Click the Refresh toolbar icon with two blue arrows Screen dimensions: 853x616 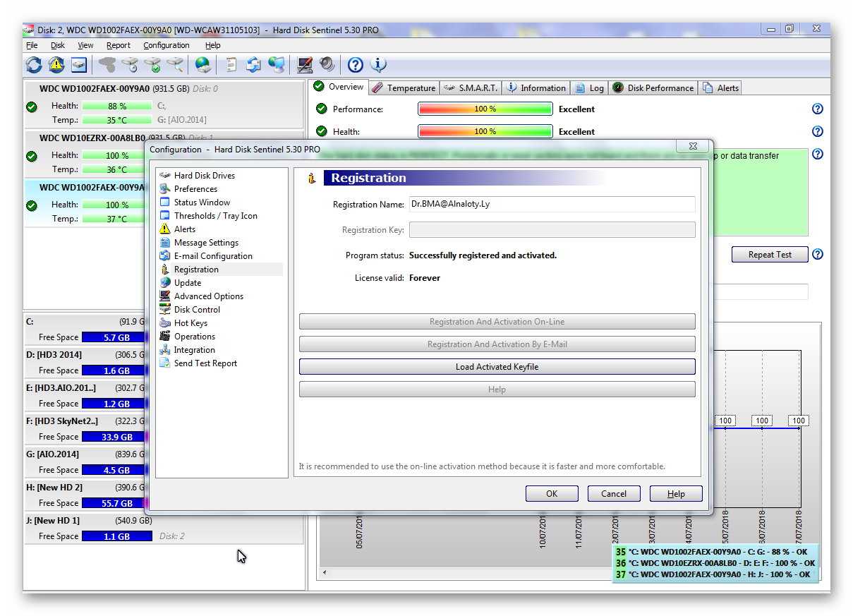(34, 65)
